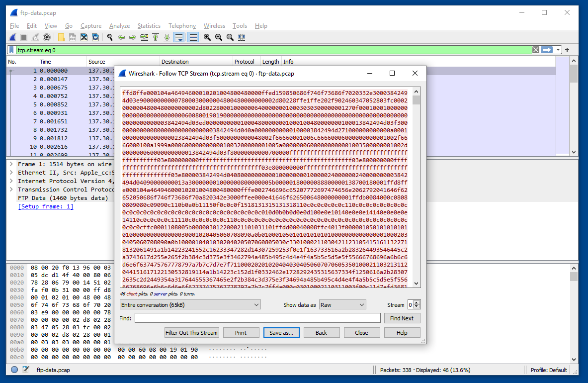Image resolution: width=588 pixels, height=383 pixels.
Task: Click the Find text input field
Action: [x=257, y=318]
